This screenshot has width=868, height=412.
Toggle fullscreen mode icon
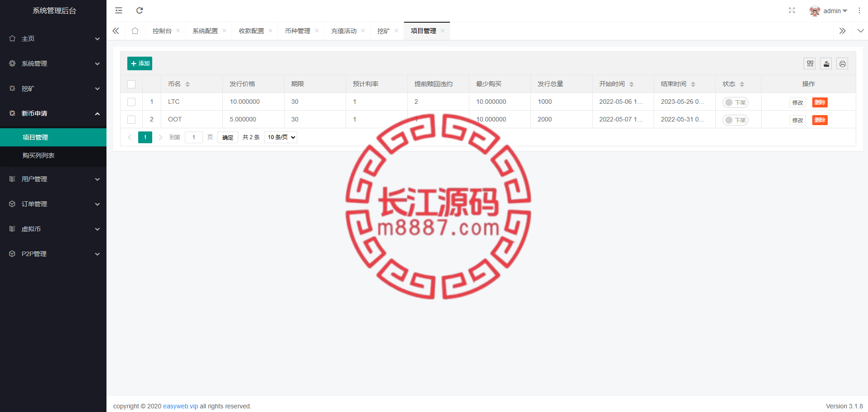[x=792, y=10]
